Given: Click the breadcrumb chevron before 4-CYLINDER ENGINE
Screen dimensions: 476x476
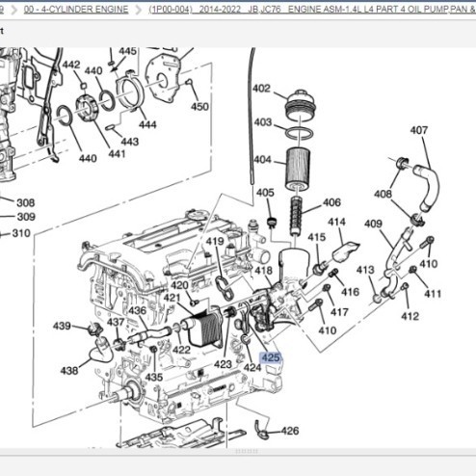Looking at the screenshot, I should click(13, 10).
